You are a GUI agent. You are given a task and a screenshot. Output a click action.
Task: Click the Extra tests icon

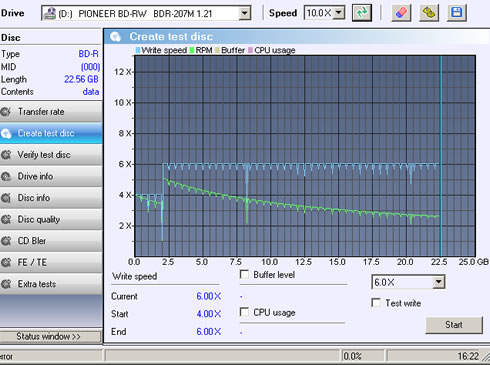[x=6, y=284]
